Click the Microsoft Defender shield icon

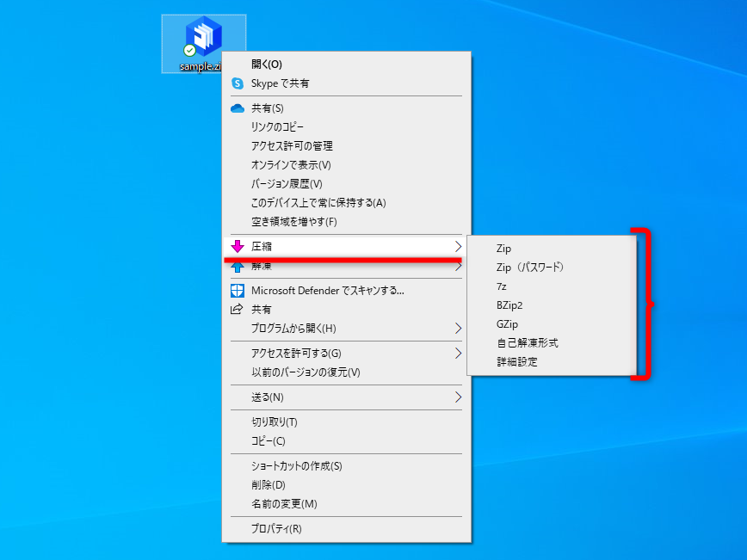click(236, 291)
